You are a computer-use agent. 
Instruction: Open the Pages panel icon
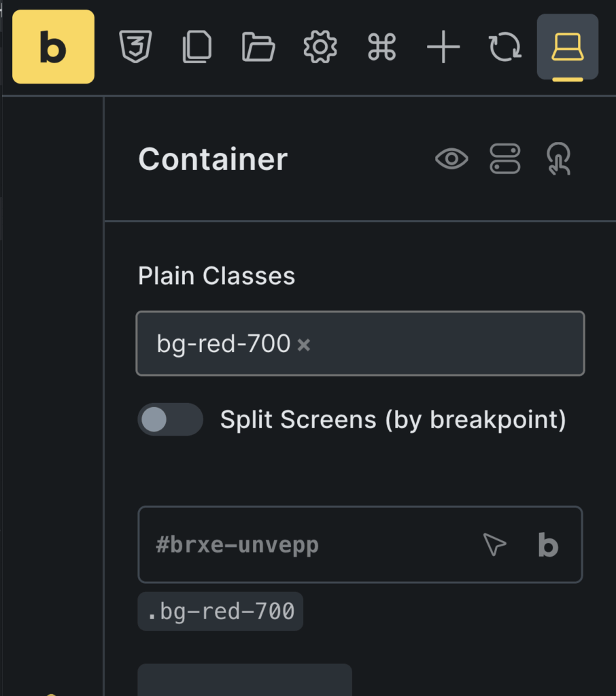pyautogui.click(x=196, y=47)
